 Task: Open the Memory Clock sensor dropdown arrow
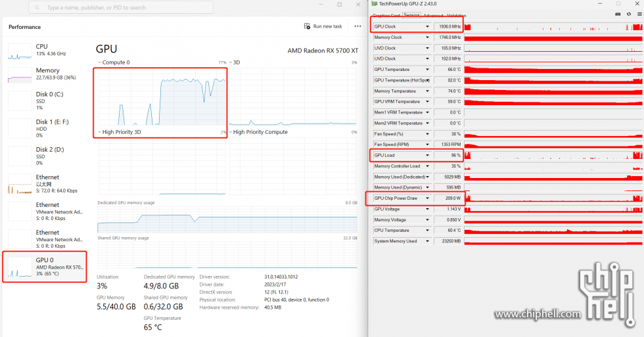pyautogui.click(x=427, y=37)
